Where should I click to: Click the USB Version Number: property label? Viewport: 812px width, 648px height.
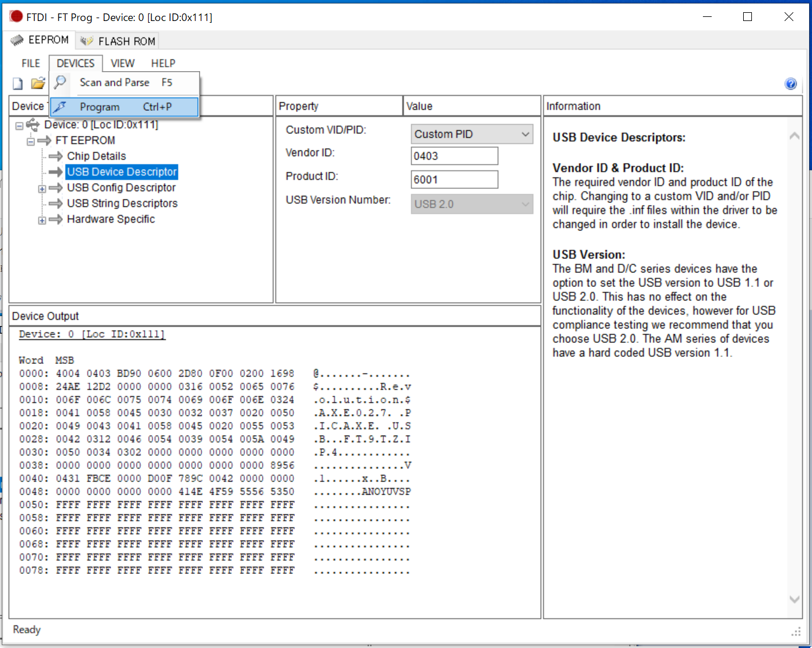(x=338, y=200)
